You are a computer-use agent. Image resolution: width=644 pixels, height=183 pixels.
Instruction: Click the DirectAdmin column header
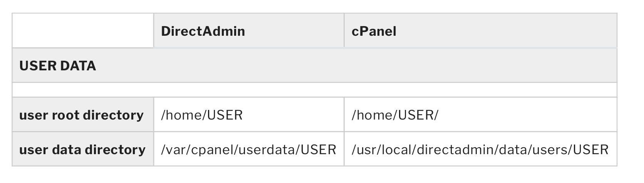coord(203,31)
